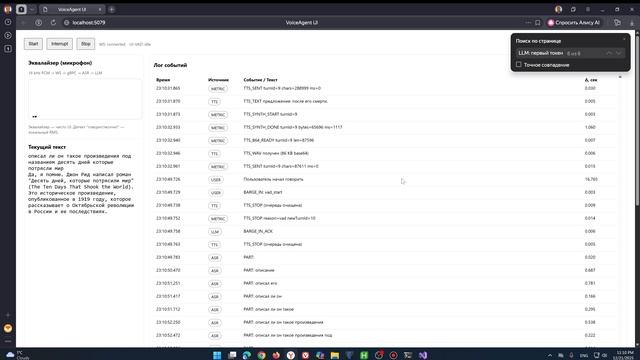
Task: Open the orange icon in sidebar bottom
Action: click(x=8, y=328)
